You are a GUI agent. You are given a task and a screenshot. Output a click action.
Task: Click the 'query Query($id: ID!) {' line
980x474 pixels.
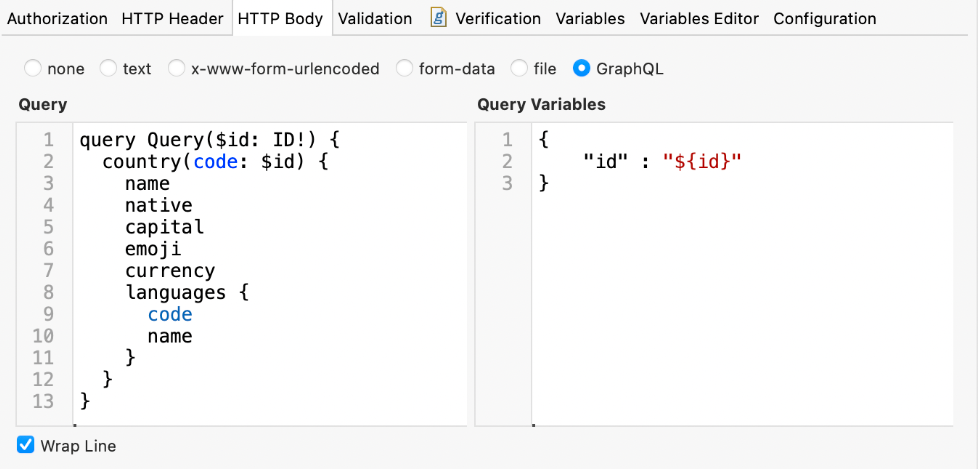[209, 140]
